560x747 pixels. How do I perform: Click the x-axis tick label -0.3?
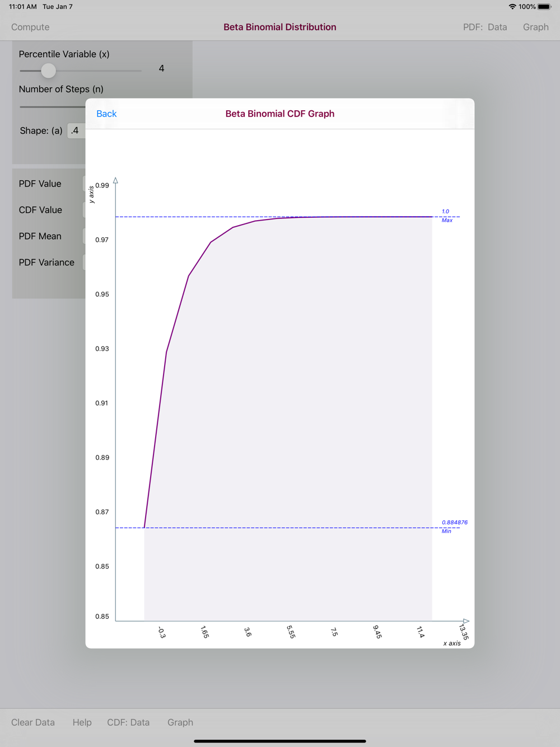click(162, 633)
